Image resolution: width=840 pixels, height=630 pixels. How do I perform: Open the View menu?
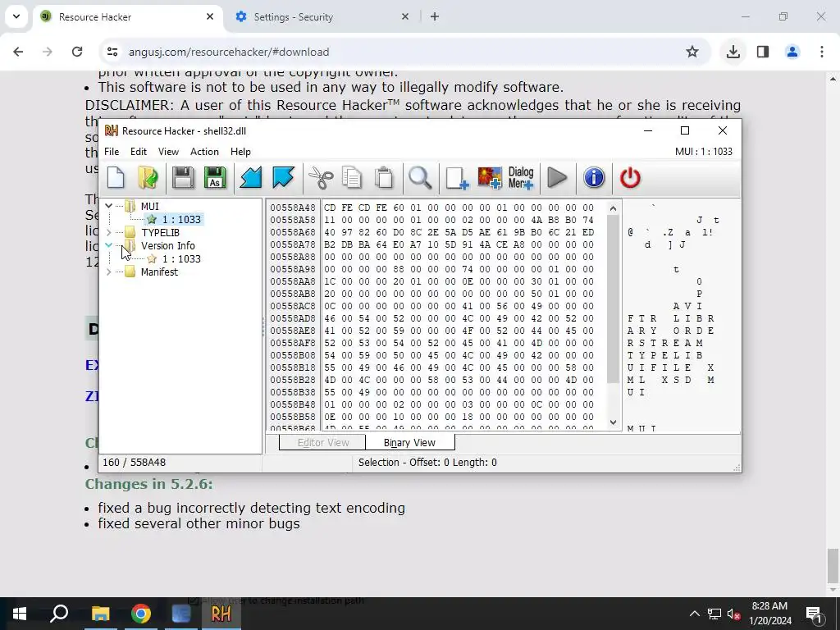168,152
